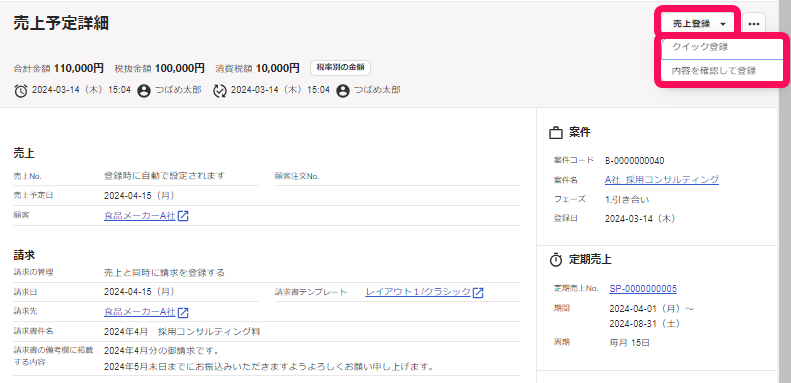
Task: Open レイアウト1/クラシック template link
Action: click(418, 292)
